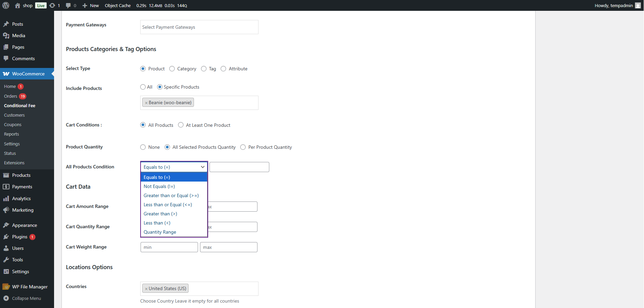This screenshot has height=308, width=644.
Task: Click the Payments dollar icon
Action: coord(6,187)
